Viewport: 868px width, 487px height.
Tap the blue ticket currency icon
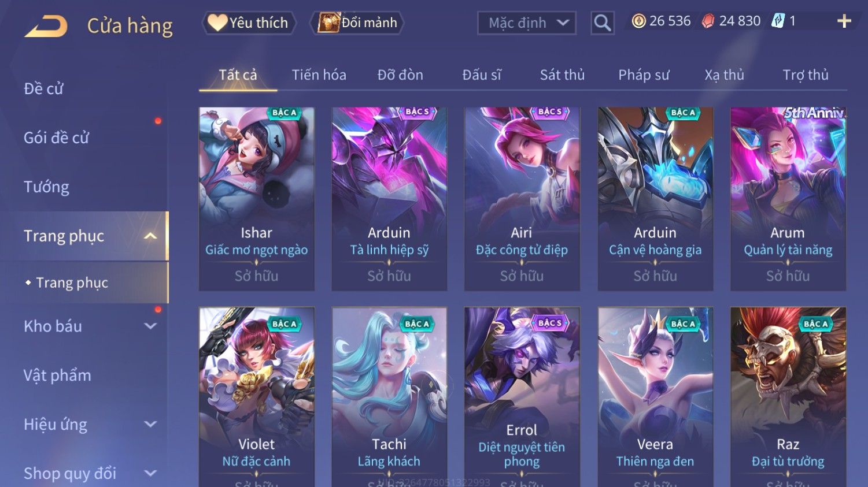[778, 21]
